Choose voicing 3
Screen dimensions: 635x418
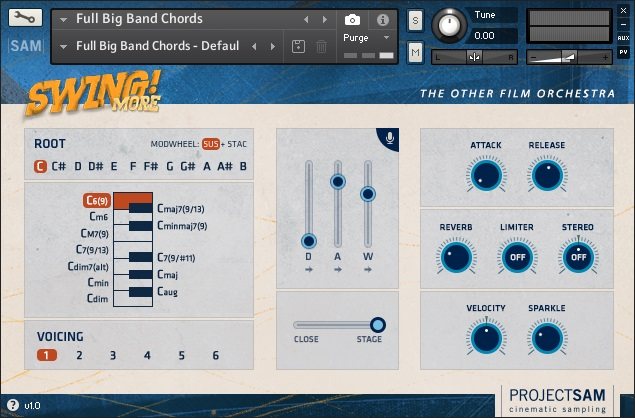pyautogui.click(x=113, y=355)
